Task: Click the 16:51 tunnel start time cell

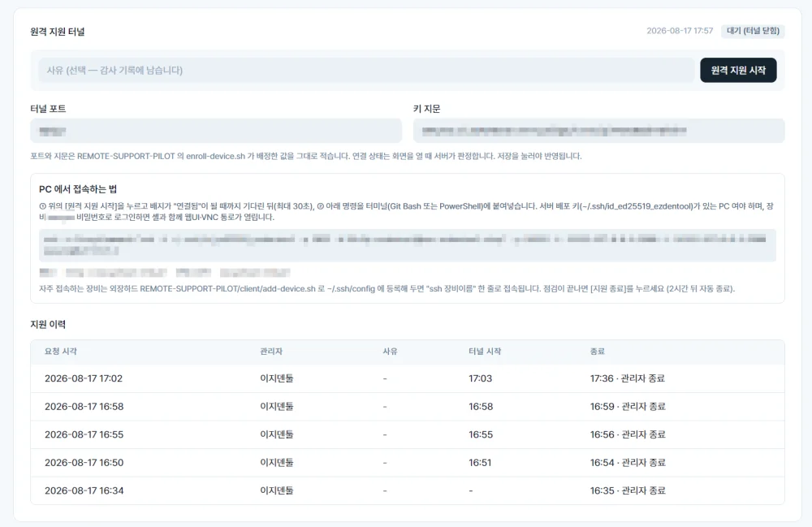Action: pyautogui.click(x=480, y=462)
